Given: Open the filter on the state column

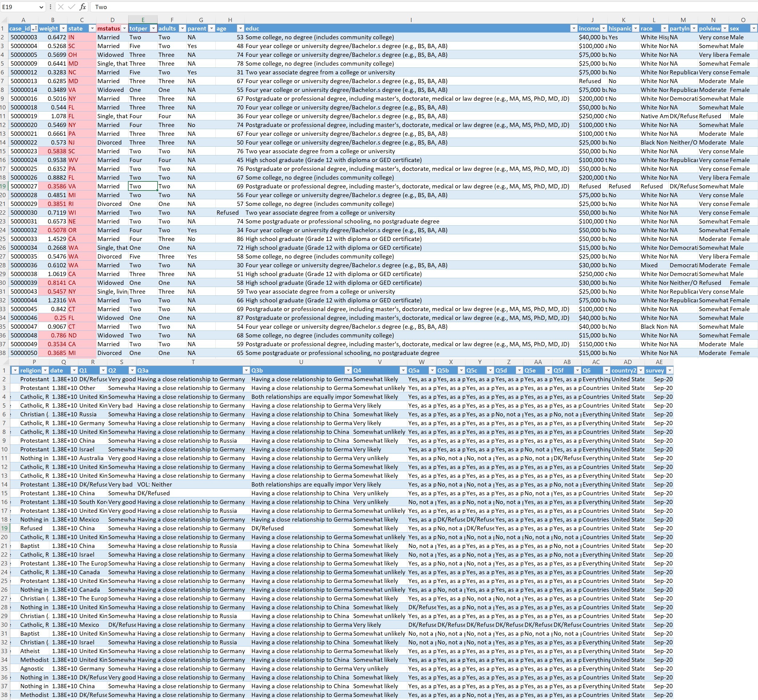Looking at the screenshot, I should (92, 28).
